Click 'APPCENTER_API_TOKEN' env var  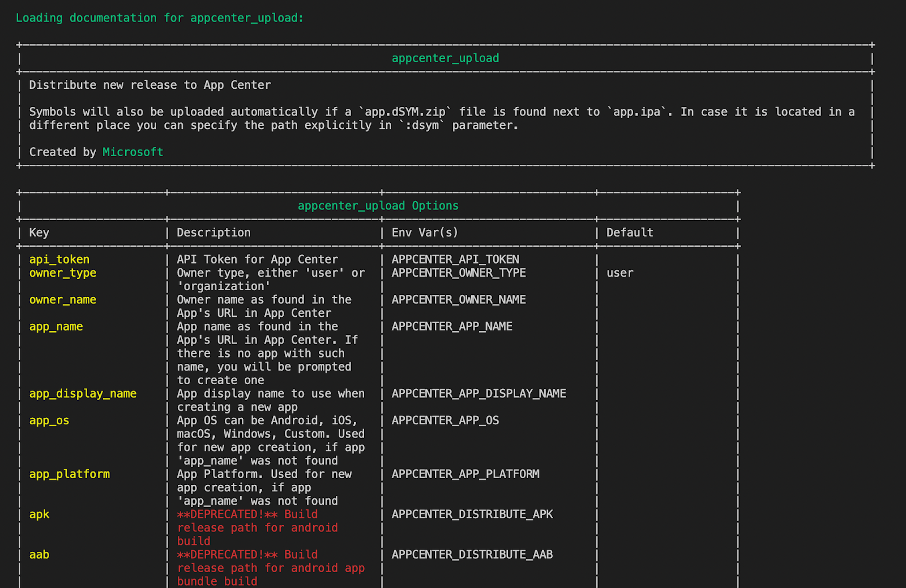(x=455, y=260)
